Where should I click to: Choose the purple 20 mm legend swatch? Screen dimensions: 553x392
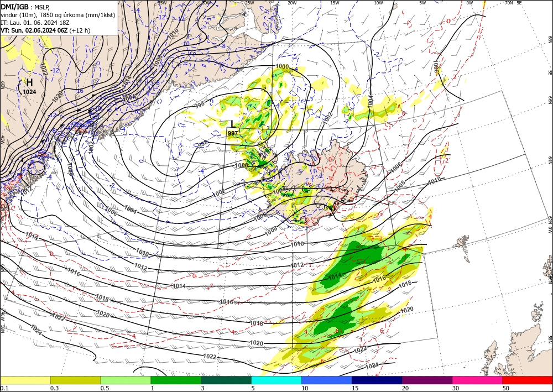click(x=427, y=380)
